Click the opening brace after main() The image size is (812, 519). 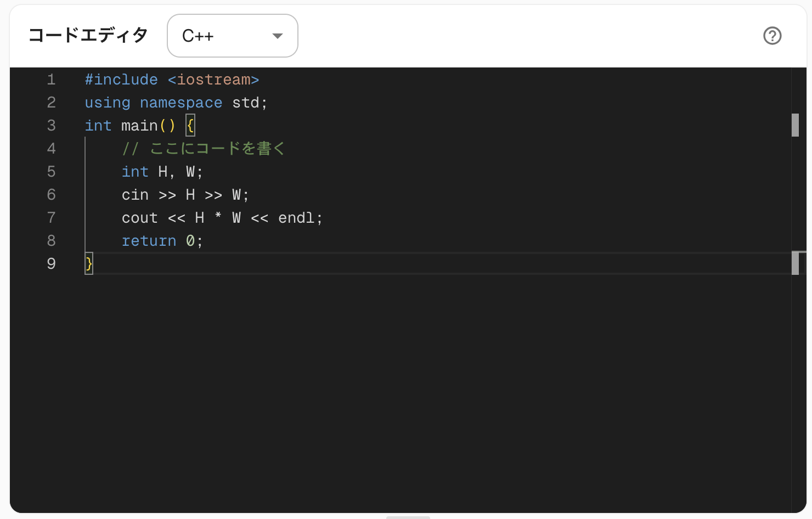(190, 126)
